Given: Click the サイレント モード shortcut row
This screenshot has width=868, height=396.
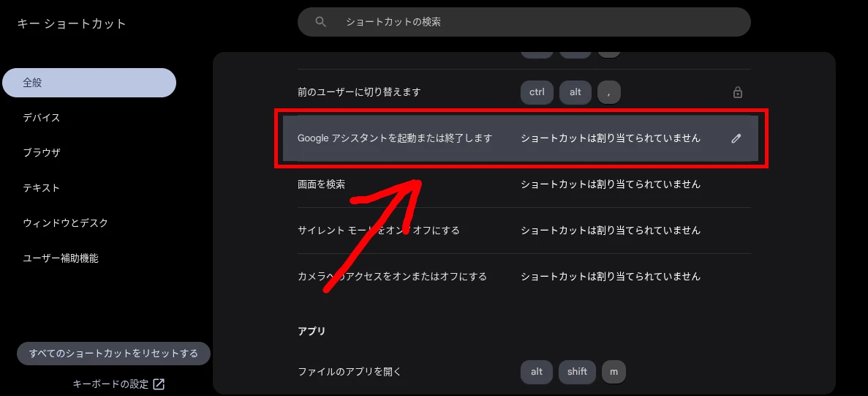Looking at the screenshot, I should 524,231.
